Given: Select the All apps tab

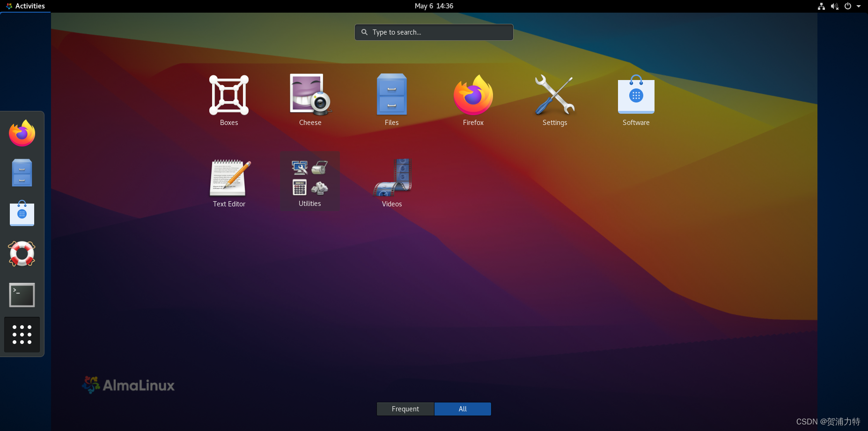Looking at the screenshot, I should click(x=463, y=409).
